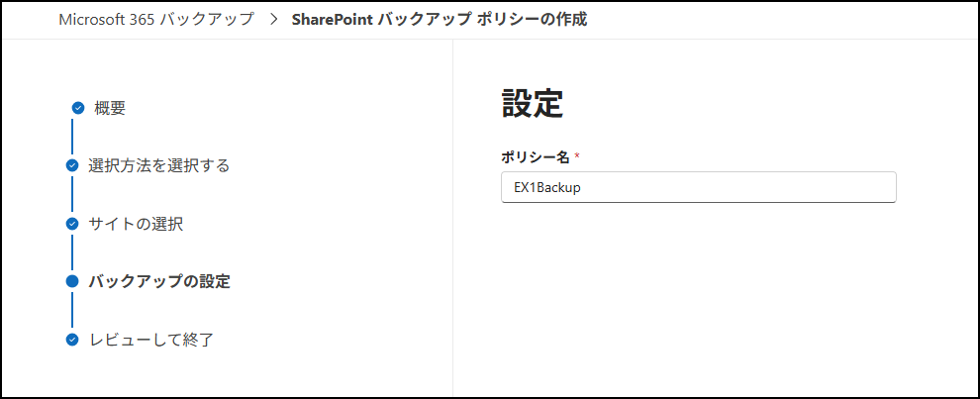This screenshot has width=980, height=399.
Task: Click the connector line between サイトの選択 and バックアップの設定
Action: tap(72, 252)
